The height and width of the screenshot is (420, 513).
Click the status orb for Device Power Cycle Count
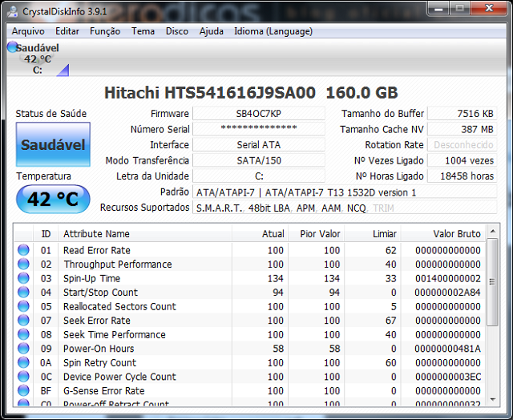pyautogui.click(x=23, y=377)
